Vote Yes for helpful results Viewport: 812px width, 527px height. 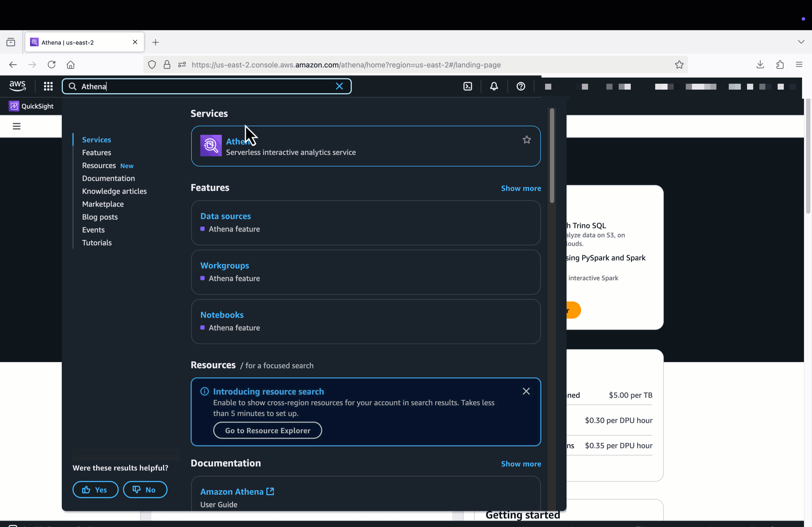click(x=95, y=489)
